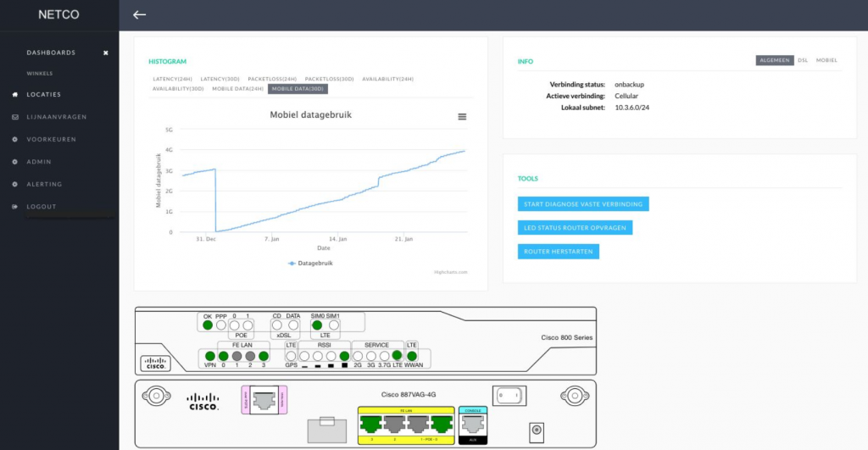This screenshot has height=450, width=868.
Task: Click the CD LED in the xDSL group
Action: pyautogui.click(x=277, y=325)
